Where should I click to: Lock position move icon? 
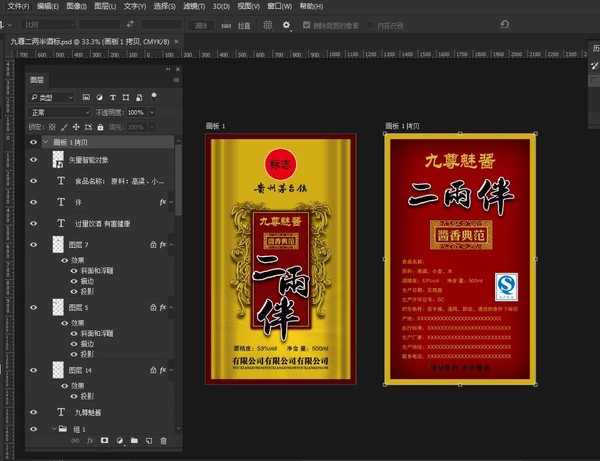pos(76,127)
